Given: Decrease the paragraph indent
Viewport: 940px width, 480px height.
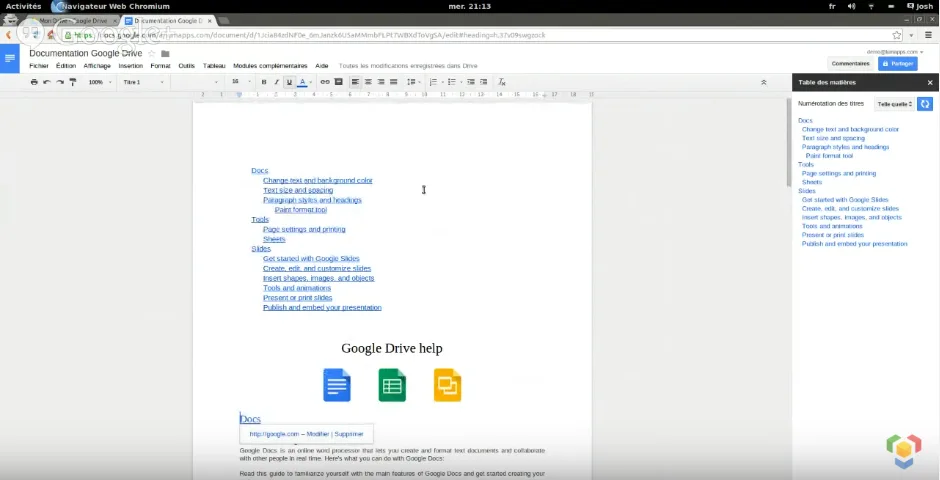Looking at the screenshot, I should pyautogui.click(x=471, y=82).
